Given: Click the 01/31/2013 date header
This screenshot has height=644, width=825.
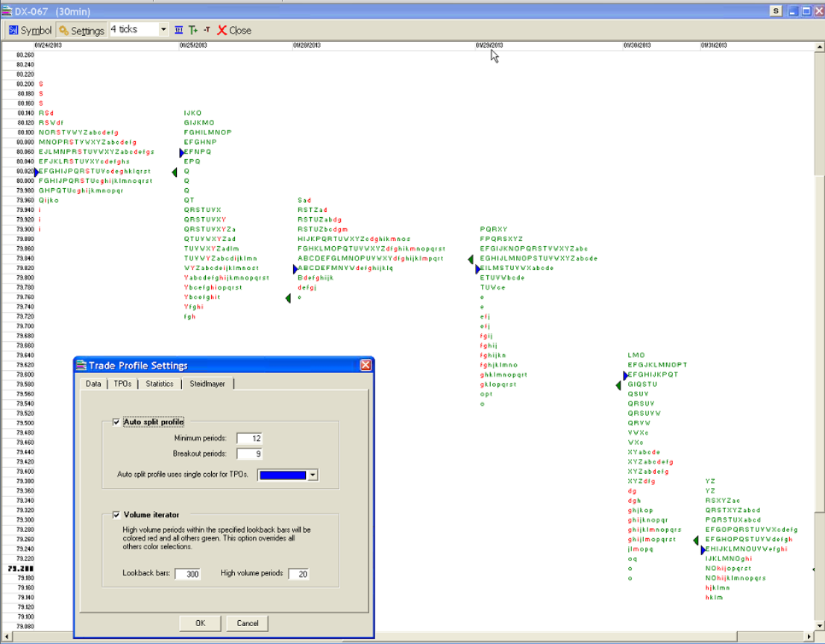Looking at the screenshot, I should click(x=714, y=46).
